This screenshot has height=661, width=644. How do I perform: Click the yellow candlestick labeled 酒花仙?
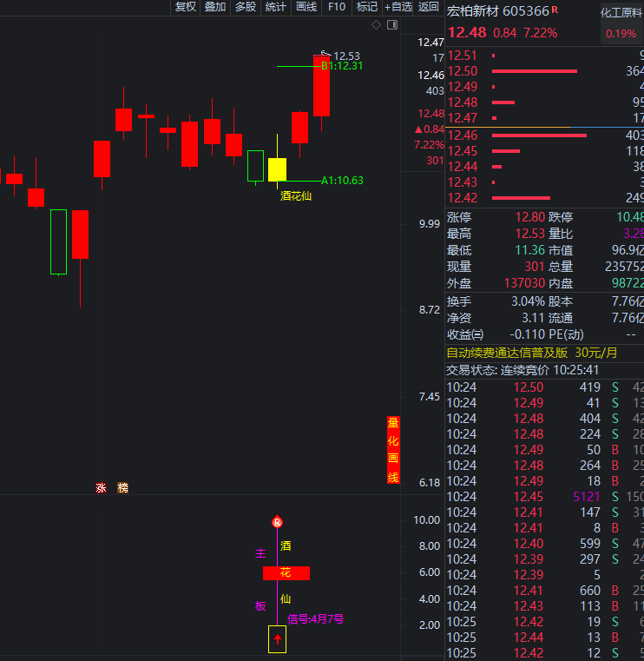pos(278,169)
